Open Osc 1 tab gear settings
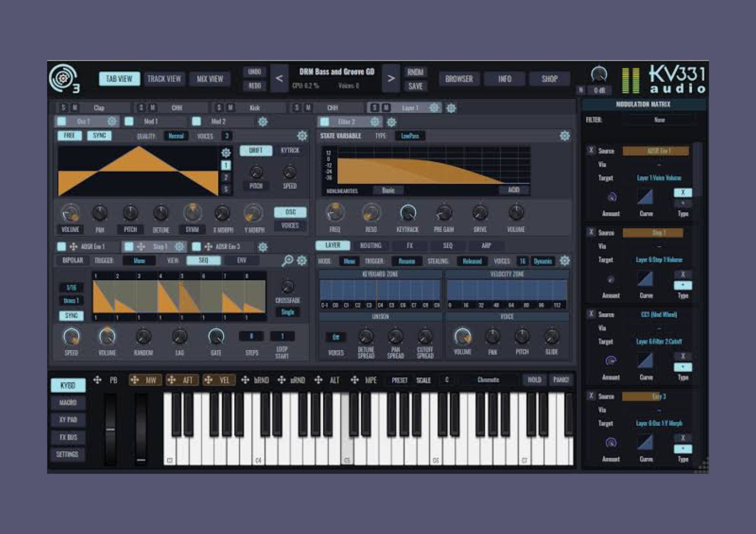The height and width of the screenshot is (534, 756). (x=112, y=122)
